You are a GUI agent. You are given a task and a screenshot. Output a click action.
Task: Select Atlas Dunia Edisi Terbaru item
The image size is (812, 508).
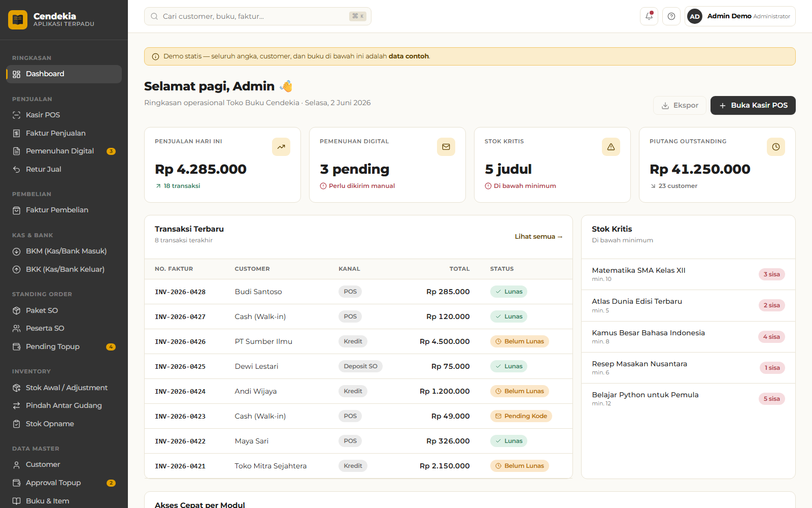pos(688,305)
